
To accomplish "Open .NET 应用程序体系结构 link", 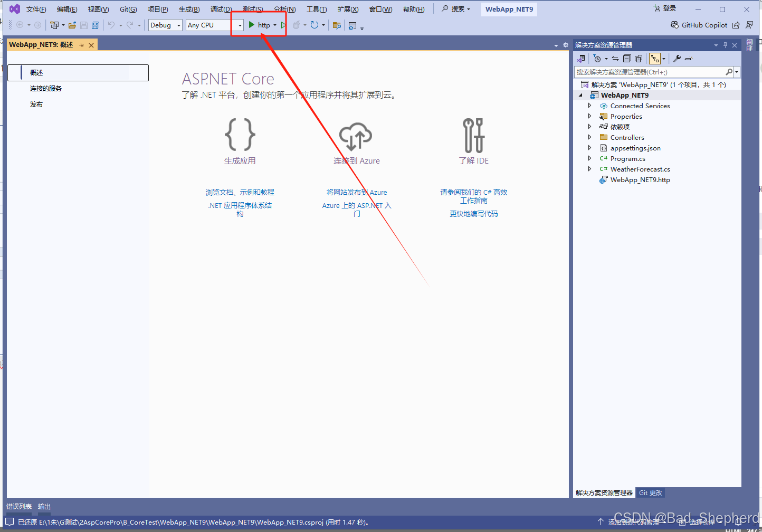I will [x=240, y=210].
